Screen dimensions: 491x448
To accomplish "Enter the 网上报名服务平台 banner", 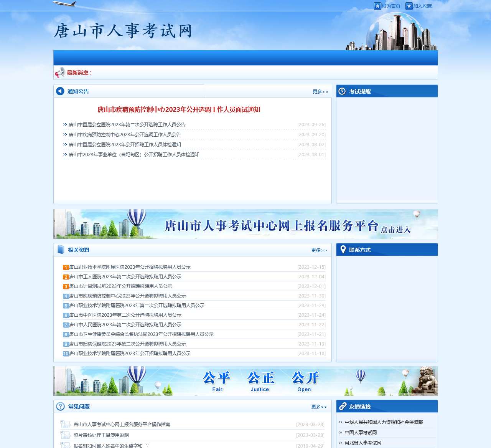I will (245, 224).
